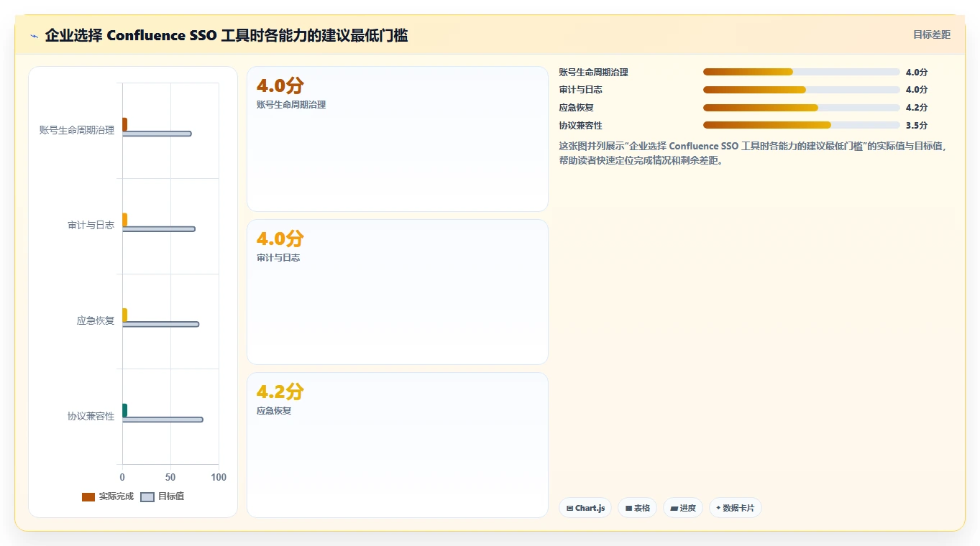The image size is (980, 546).
Task: Click the 审计与日志 progress bar
Action: [801, 90]
